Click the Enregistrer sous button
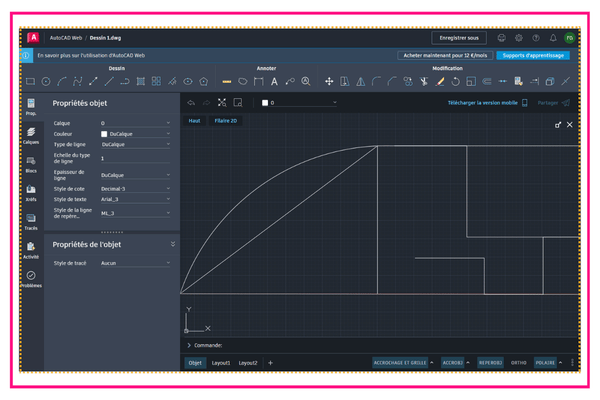This screenshot has width=600, height=400. pyautogui.click(x=459, y=38)
